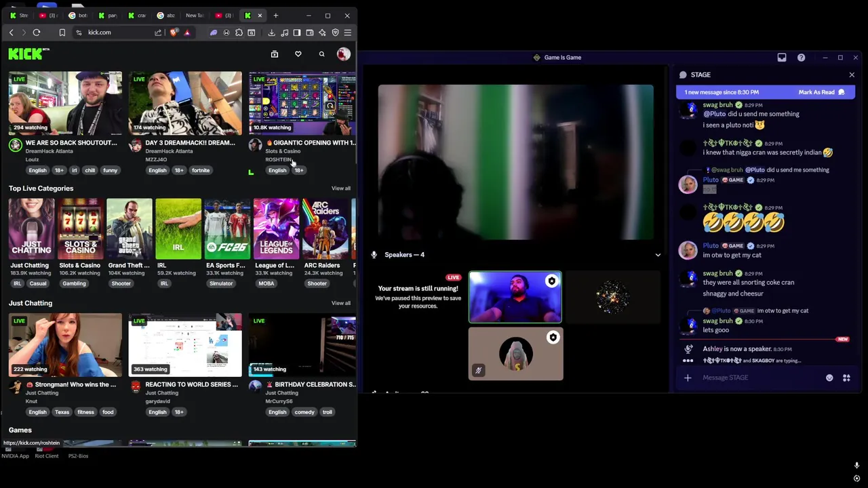Bookmark this page in the browser toolbar
The width and height of the screenshot is (868, 488).
[62, 33]
